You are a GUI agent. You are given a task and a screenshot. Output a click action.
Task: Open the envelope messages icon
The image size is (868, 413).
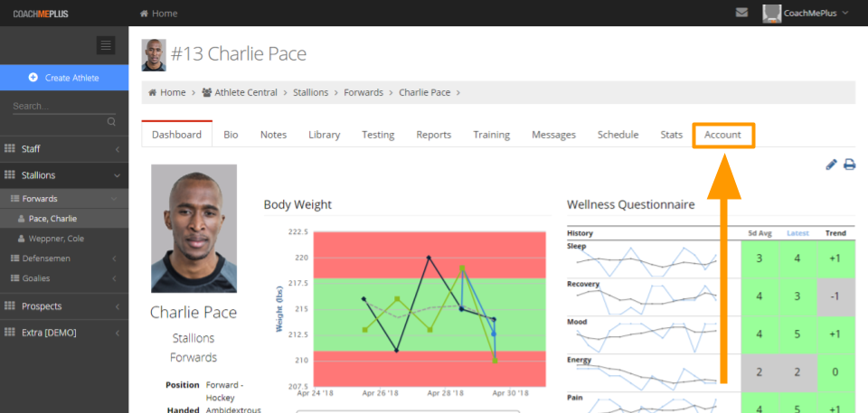click(x=741, y=13)
